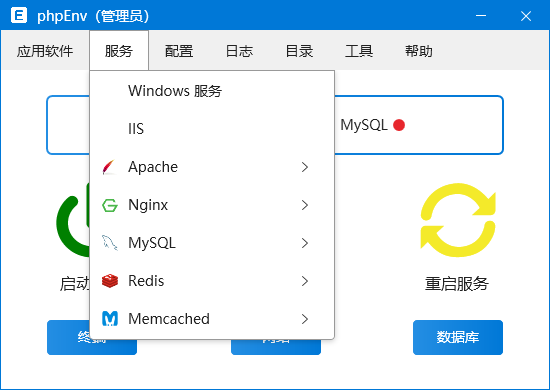Expand the Redis submenu arrow
The height and width of the screenshot is (390, 550).
pos(304,281)
